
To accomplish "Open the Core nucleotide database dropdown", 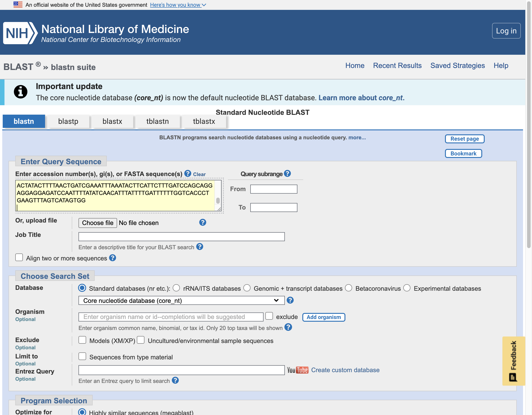I will pyautogui.click(x=181, y=300).
